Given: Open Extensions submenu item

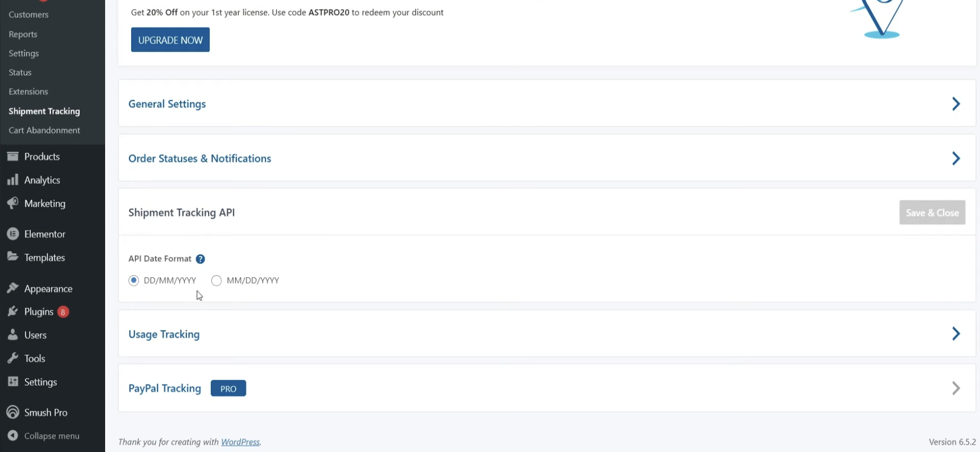Looking at the screenshot, I should click(x=28, y=91).
